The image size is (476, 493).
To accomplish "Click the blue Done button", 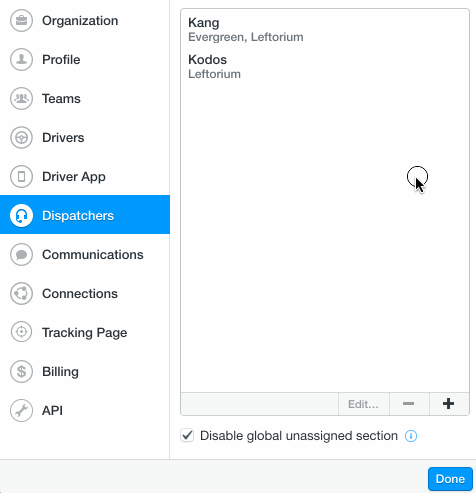I will pos(450,479).
